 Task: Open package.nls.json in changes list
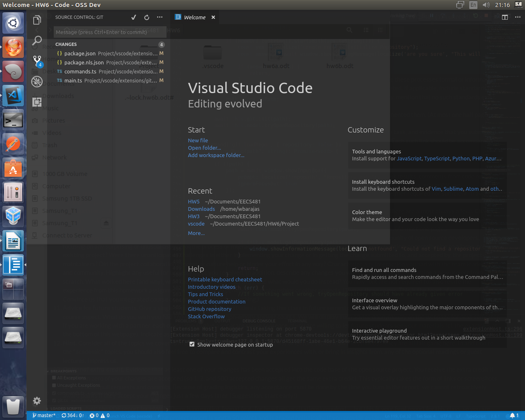pos(110,62)
